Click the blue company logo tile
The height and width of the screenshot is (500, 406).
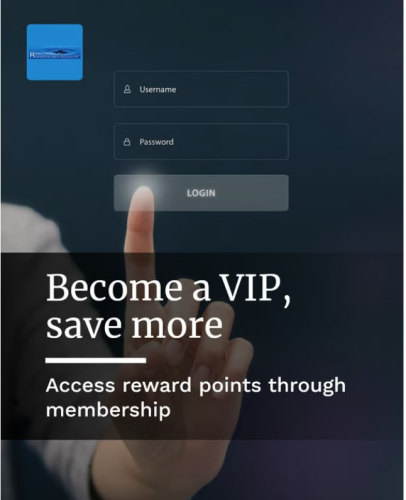55,52
